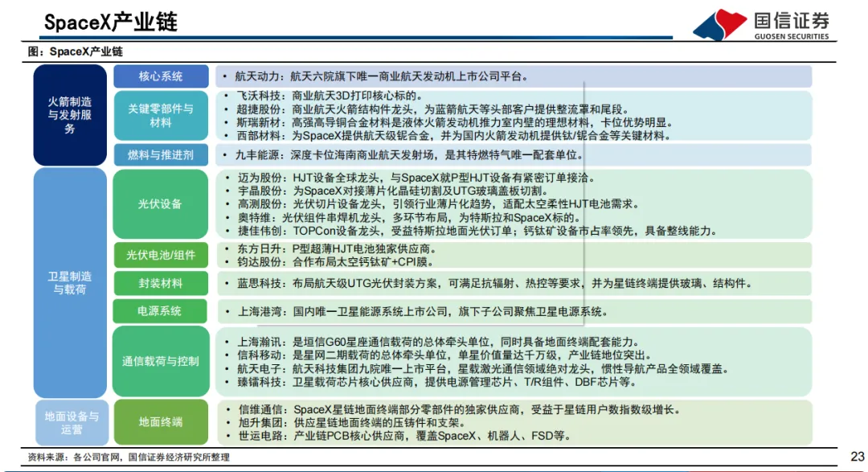
Task: Select the 蓝思科技 bullet line
Action: tap(489, 284)
